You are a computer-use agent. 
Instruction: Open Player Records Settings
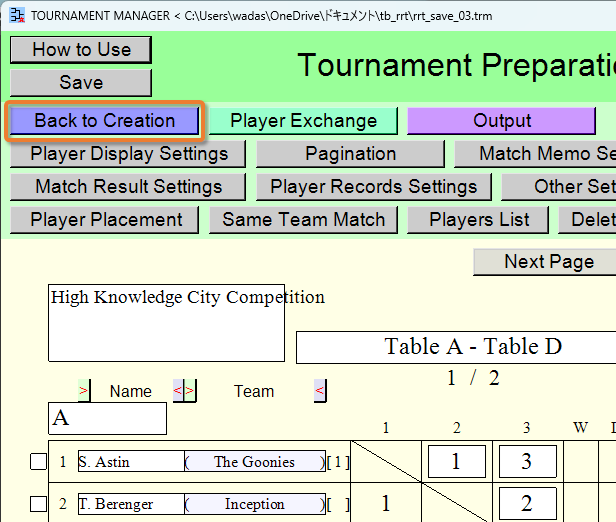click(374, 187)
